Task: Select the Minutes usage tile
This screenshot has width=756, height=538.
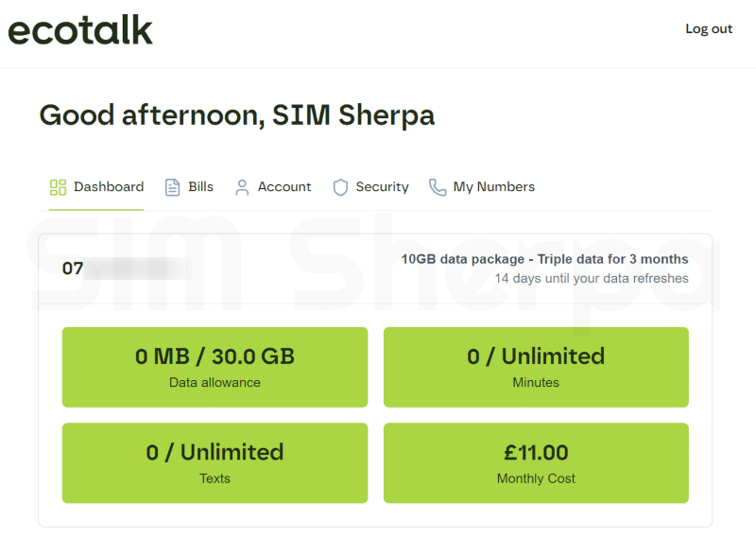Action: coord(536,367)
